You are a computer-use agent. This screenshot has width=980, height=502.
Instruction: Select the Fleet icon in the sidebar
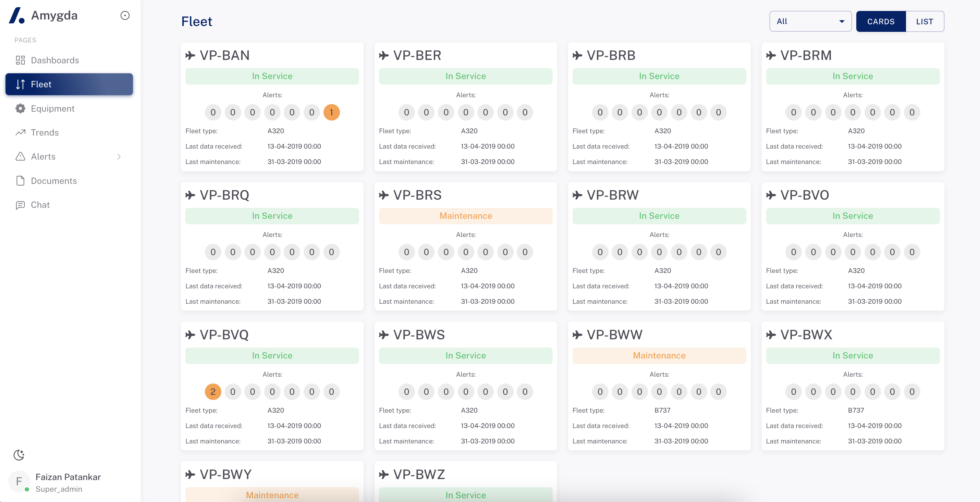(21, 84)
